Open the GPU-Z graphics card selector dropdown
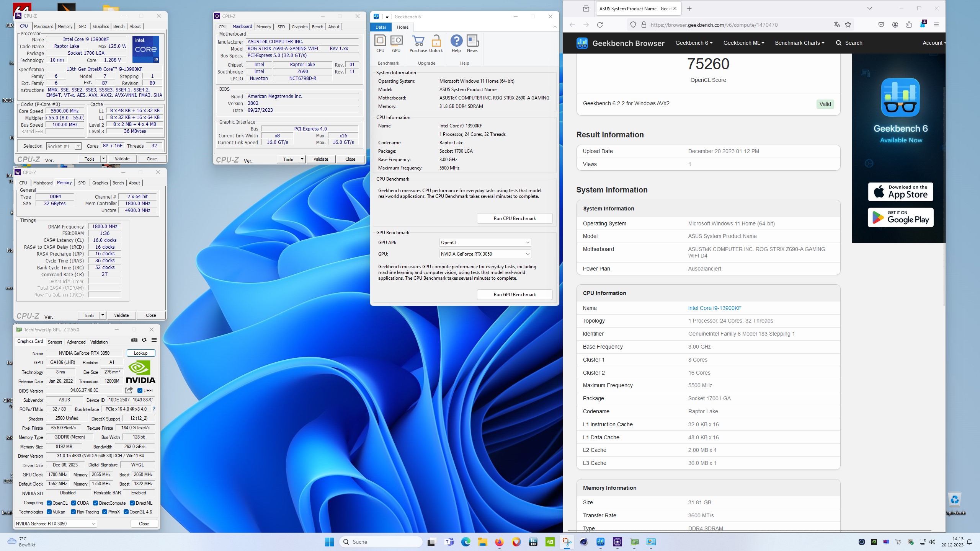 56,524
